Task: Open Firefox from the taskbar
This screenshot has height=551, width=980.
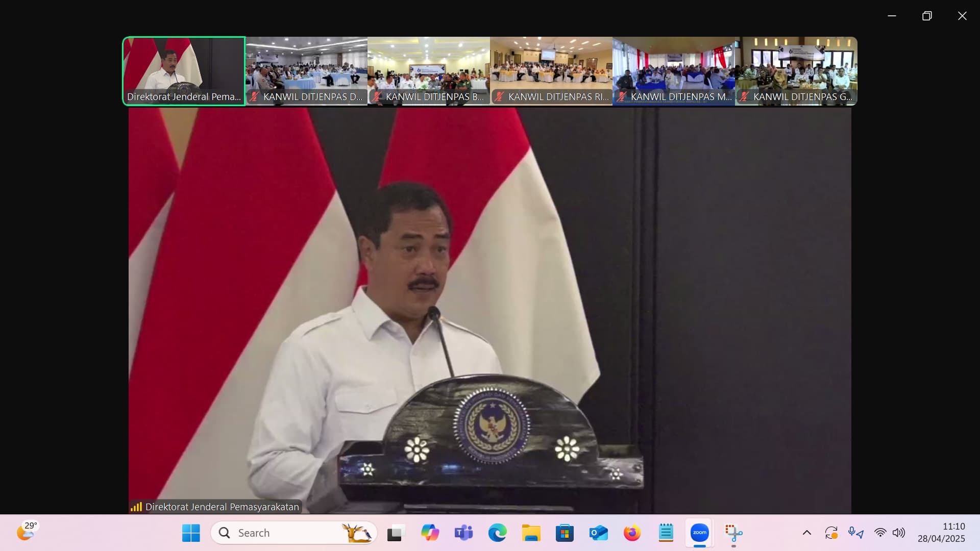Action: point(632,533)
